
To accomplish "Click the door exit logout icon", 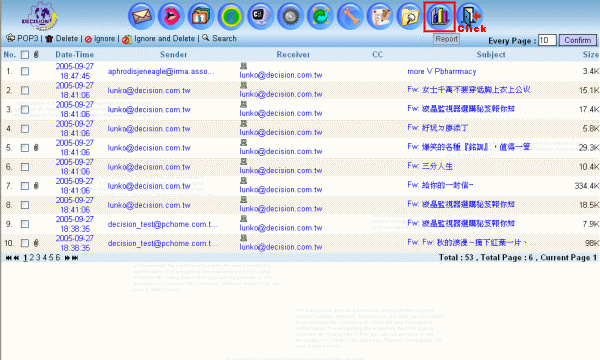I will 470,16.
